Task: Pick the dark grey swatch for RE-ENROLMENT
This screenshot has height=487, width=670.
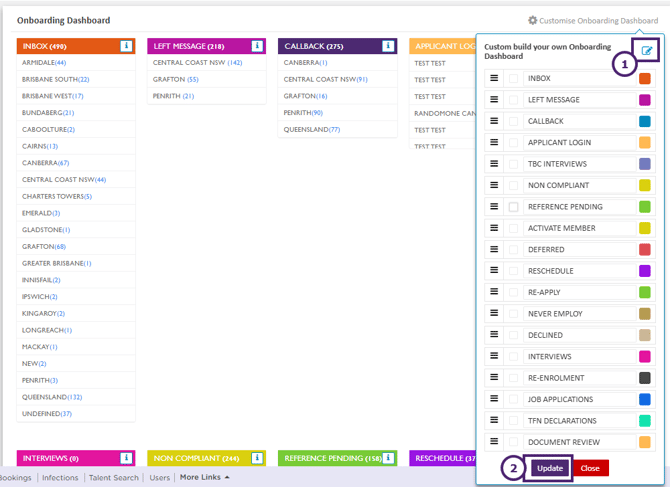Action: click(645, 378)
